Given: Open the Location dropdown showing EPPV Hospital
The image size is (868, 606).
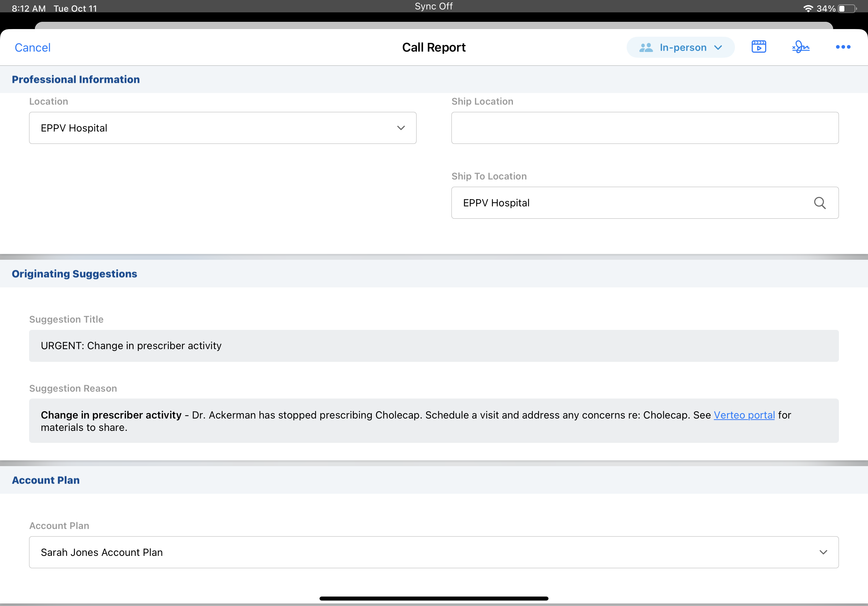Looking at the screenshot, I should pos(222,128).
